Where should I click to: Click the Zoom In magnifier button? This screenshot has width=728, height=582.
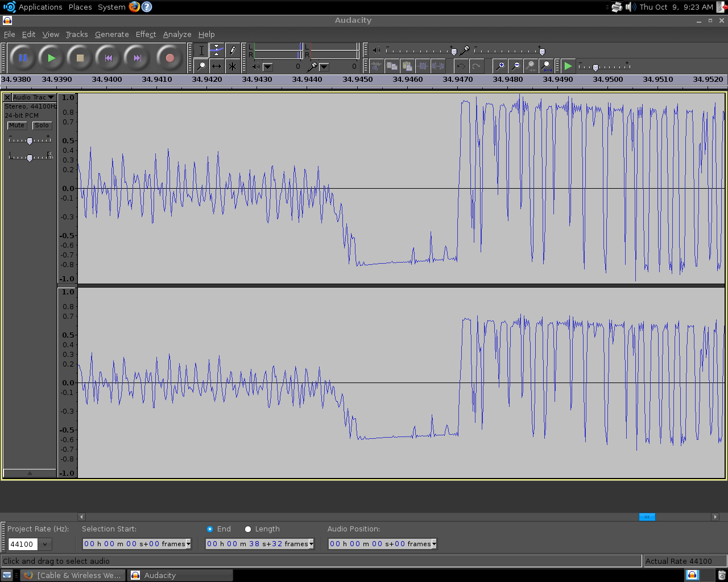click(x=500, y=66)
